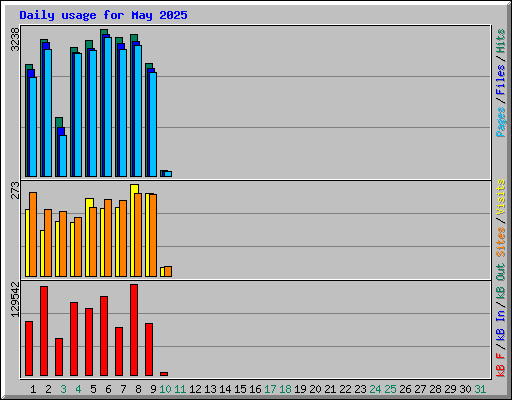Click the 129542 y-axis value
Viewport: 512px width, 400px height.
[x=15, y=299]
